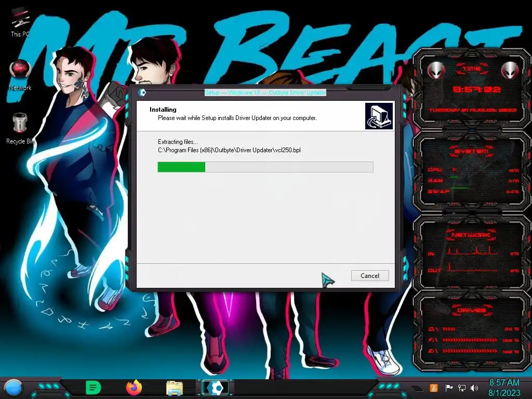Click the green installation progress bar

click(x=265, y=167)
